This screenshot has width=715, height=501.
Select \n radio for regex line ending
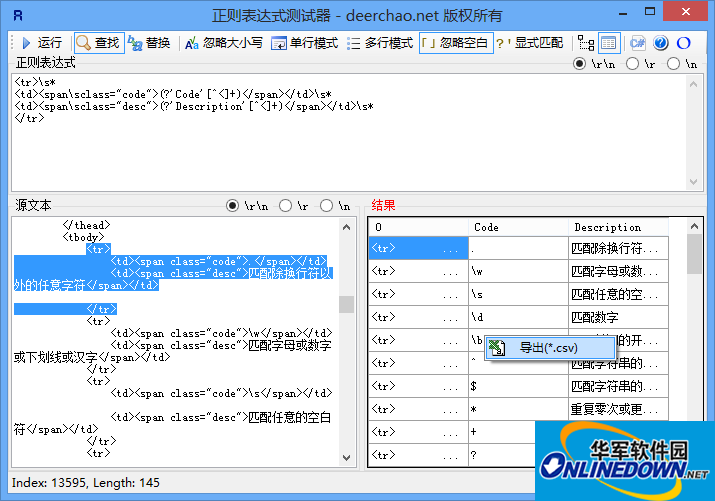point(682,64)
